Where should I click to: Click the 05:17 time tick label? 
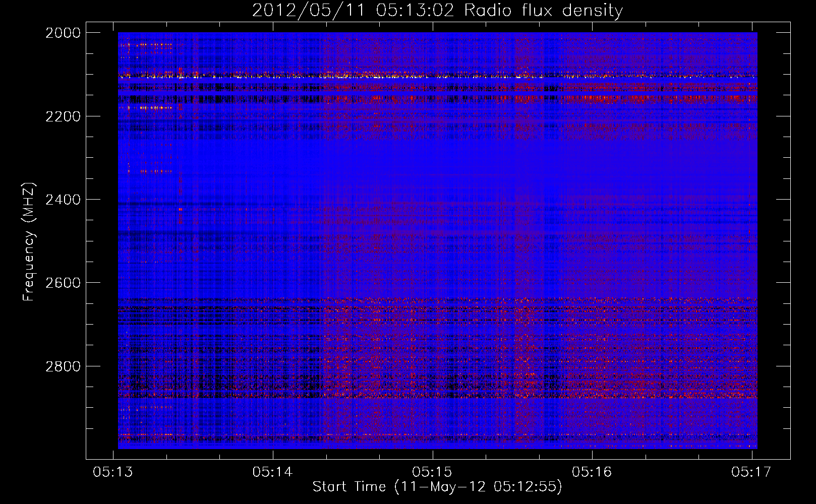pos(751,472)
